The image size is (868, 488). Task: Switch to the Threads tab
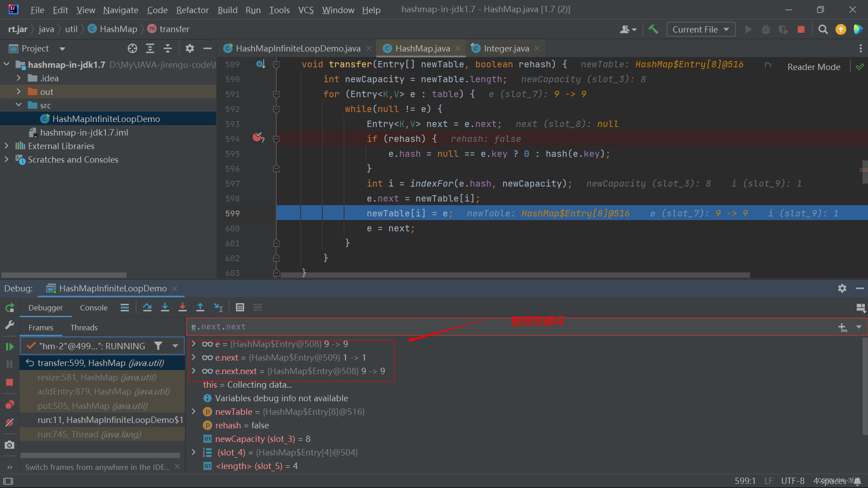[x=84, y=327]
